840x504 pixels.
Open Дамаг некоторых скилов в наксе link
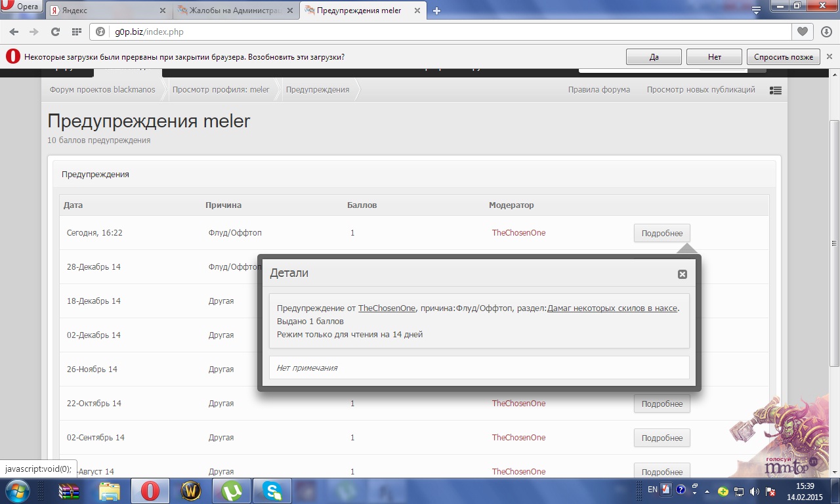point(612,308)
